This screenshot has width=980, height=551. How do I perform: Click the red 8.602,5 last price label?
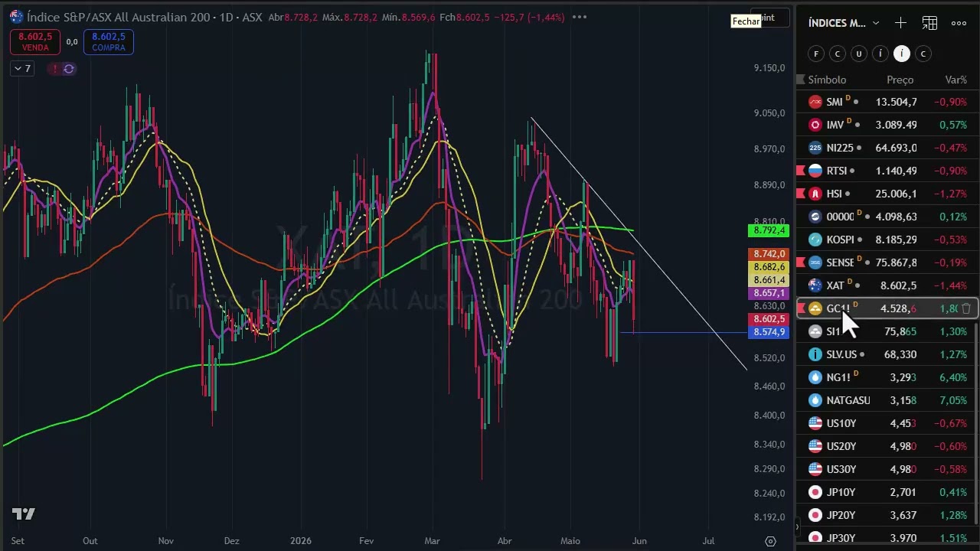(769, 319)
